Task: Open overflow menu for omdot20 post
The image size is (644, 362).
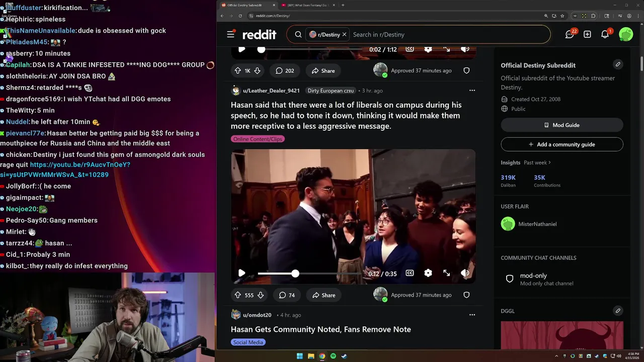Action: [x=472, y=315]
